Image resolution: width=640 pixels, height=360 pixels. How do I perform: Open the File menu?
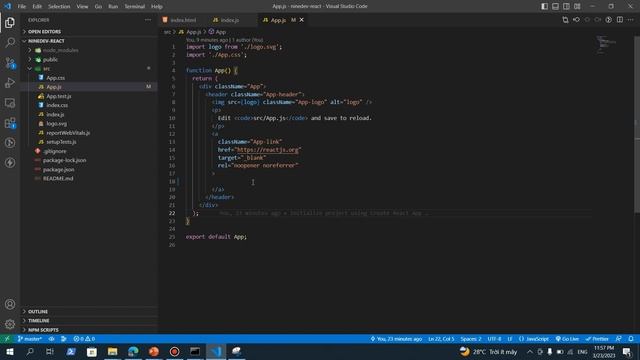point(22,7)
